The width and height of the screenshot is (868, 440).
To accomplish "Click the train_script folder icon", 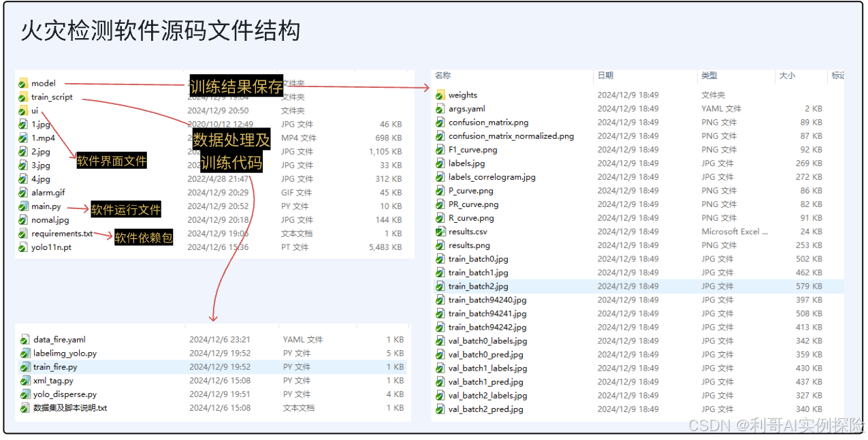I will 23,97.
